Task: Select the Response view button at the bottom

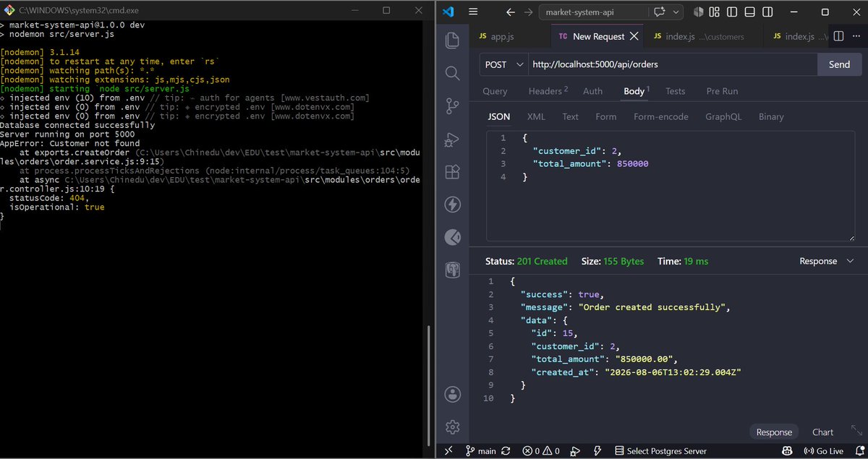Action: click(x=774, y=432)
